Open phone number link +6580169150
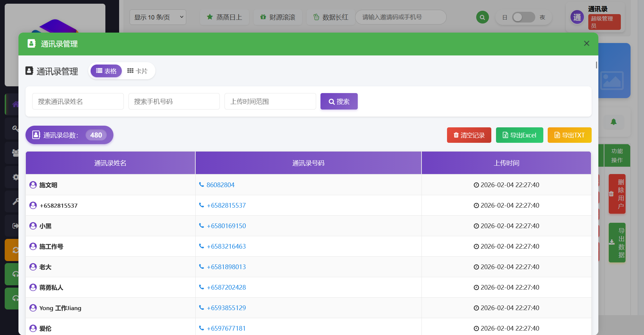The height and width of the screenshot is (335, 644). click(x=226, y=226)
